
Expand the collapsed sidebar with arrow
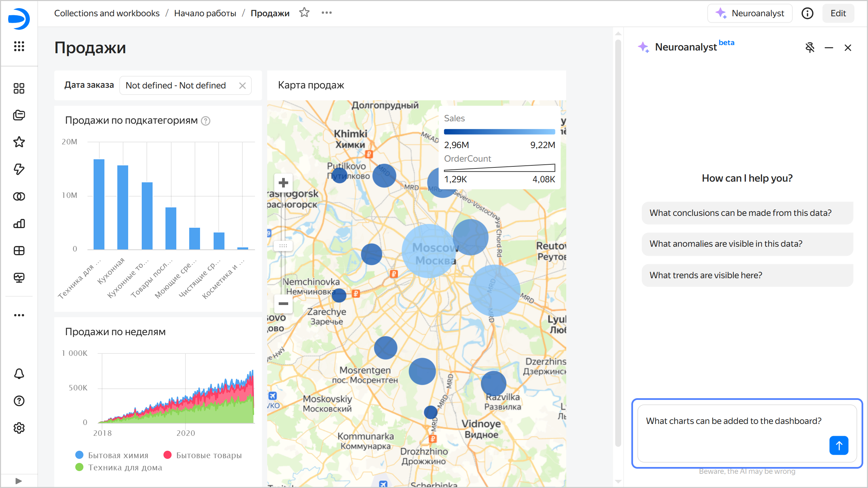(x=19, y=481)
